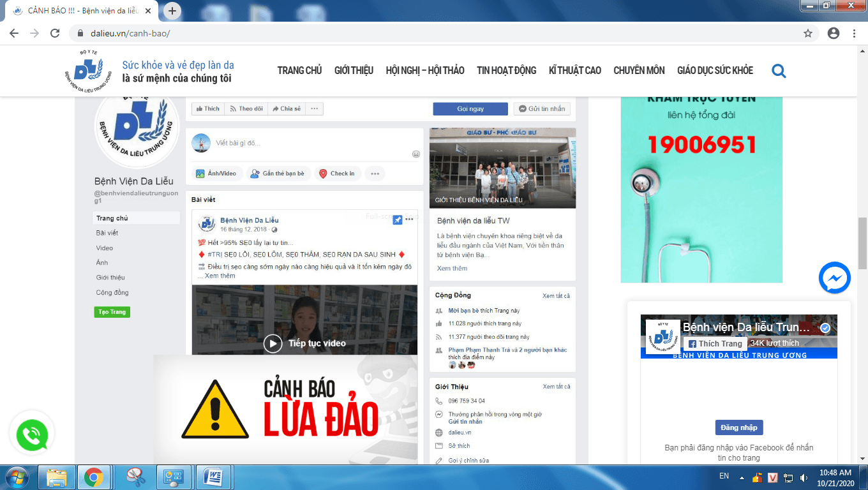Viewport: 868px width, 490px height.
Task: Open GIÁO DỤC SỨC KHỎE menu
Action: [715, 71]
